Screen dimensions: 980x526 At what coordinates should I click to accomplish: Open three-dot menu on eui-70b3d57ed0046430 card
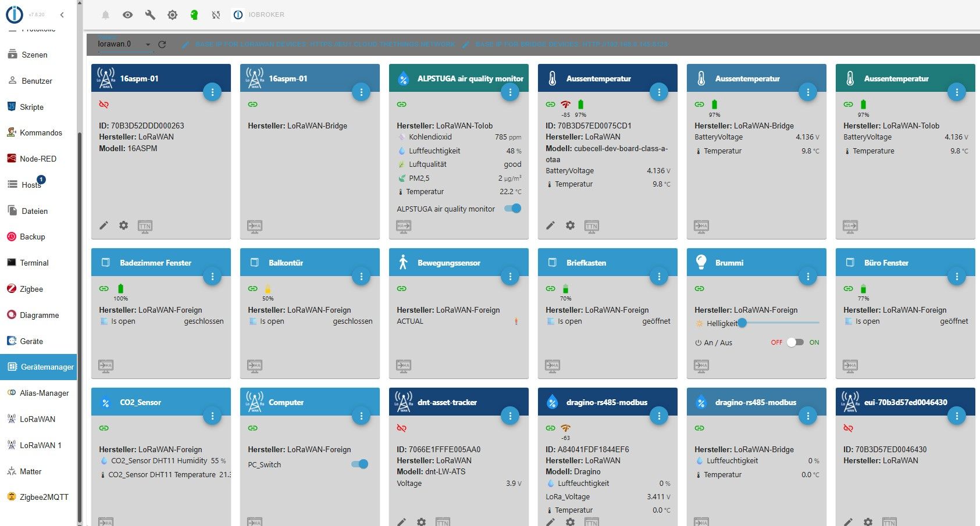(x=957, y=416)
